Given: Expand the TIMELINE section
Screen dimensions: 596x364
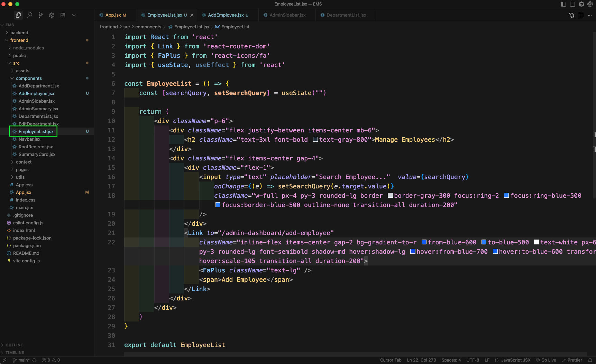Looking at the screenshot, I should coord(47,353).
